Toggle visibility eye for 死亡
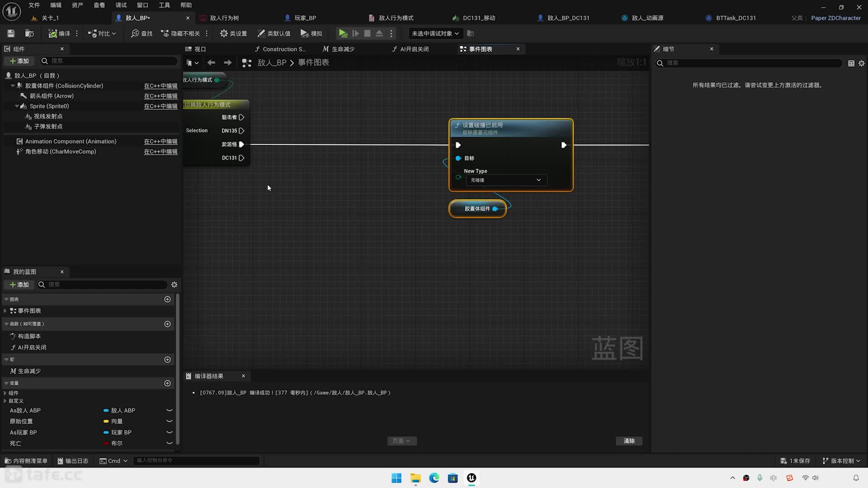The height and width of the screenshot is (488, 868). (x=170, y=443)
